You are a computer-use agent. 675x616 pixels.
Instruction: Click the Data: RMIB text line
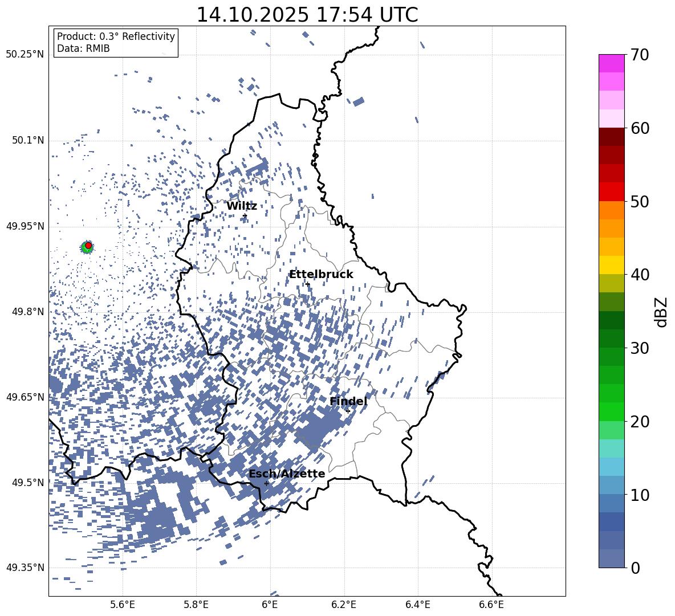tap(83, 48)
